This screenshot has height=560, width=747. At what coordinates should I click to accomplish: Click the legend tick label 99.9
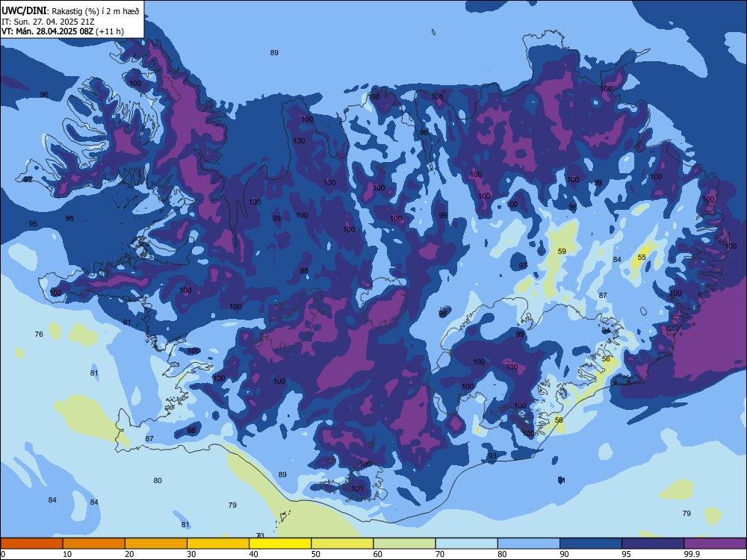click(691, 554)
